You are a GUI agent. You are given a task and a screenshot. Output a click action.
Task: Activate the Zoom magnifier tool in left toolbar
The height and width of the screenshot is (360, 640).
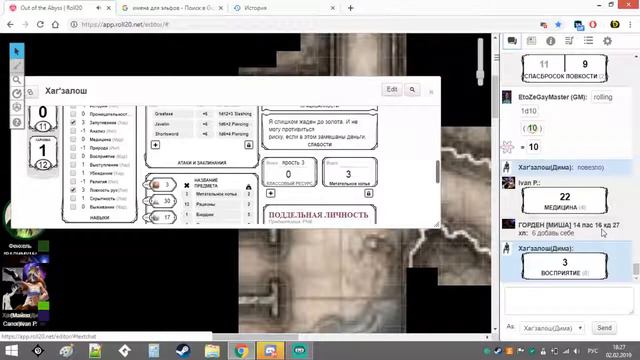pyautogui.click(x=17, y=80)
